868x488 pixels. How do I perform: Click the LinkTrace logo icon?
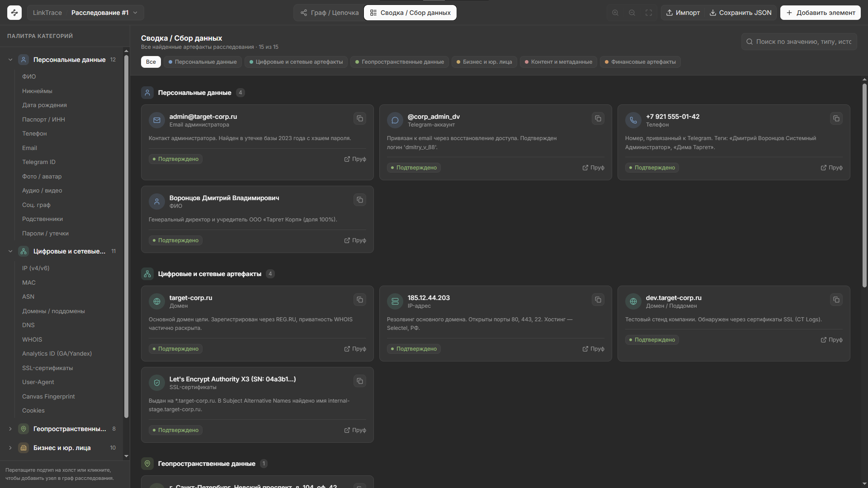click(14, 13)
